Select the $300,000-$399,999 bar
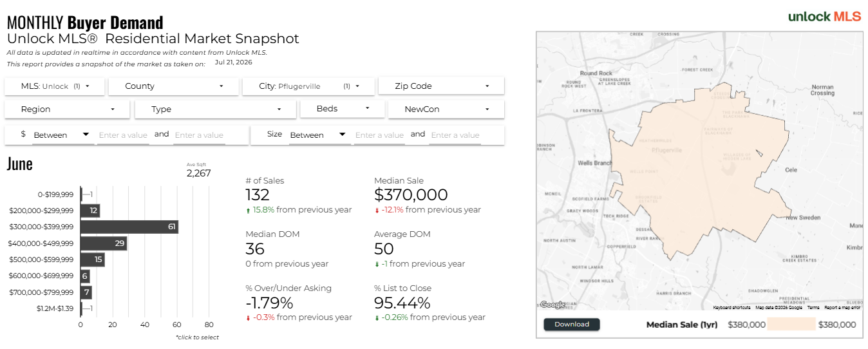This screenshot has width=868, height=349. click(x=129, y=227)
